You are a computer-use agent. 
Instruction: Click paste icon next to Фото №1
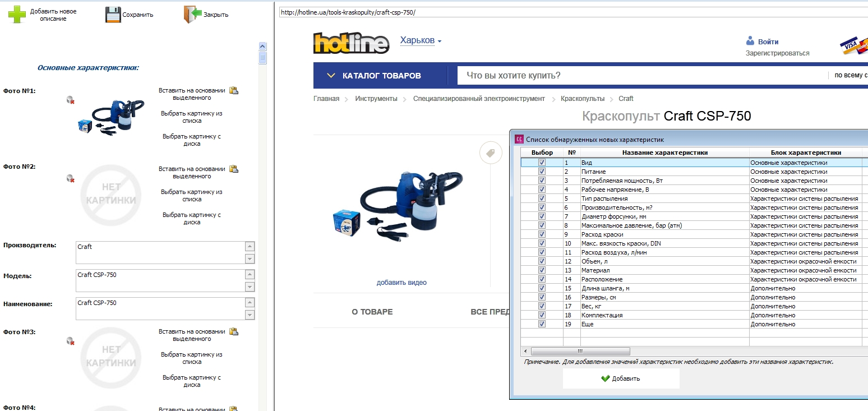click(x=234, y=90)
